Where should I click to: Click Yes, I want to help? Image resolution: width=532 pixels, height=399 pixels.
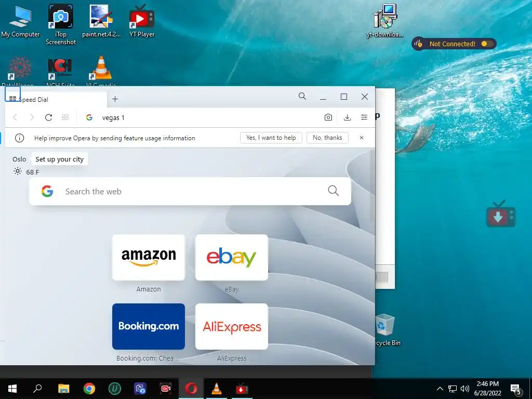pyautogui.click(x=271, y=138)
